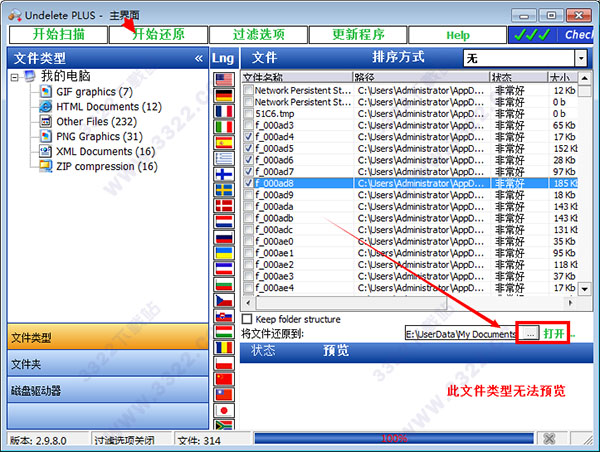This screenshot has height=452, width=600.
Task: Select the United States flag language
Action: 224,80
